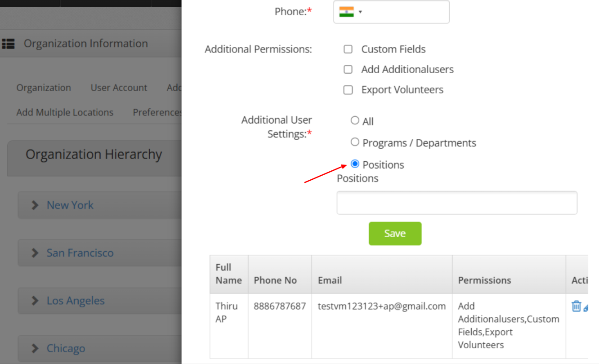Enable the Custom Fields permission checkbox
Image resolution: width=599 pixels, height=364 pixels.
pos(348,49)
